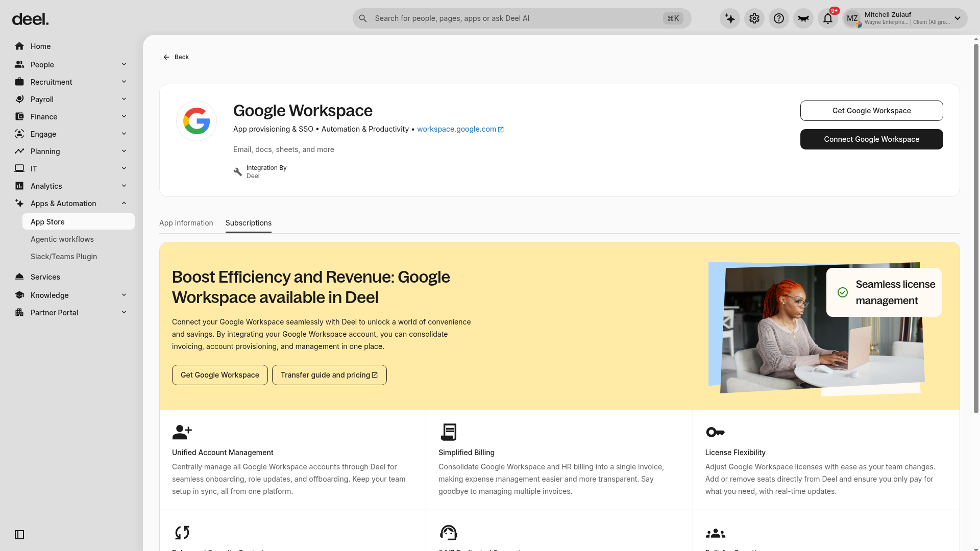This screenshot has height=551, width=980.
Task: Open Deel AI sparkle icon
Action: pos(730,18)
